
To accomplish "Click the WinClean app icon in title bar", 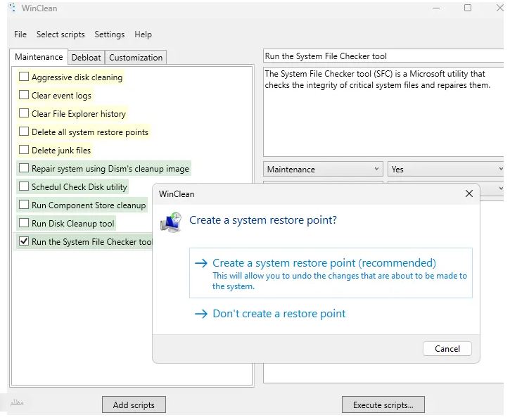I will pyautogui.click(x=13, y=8).
